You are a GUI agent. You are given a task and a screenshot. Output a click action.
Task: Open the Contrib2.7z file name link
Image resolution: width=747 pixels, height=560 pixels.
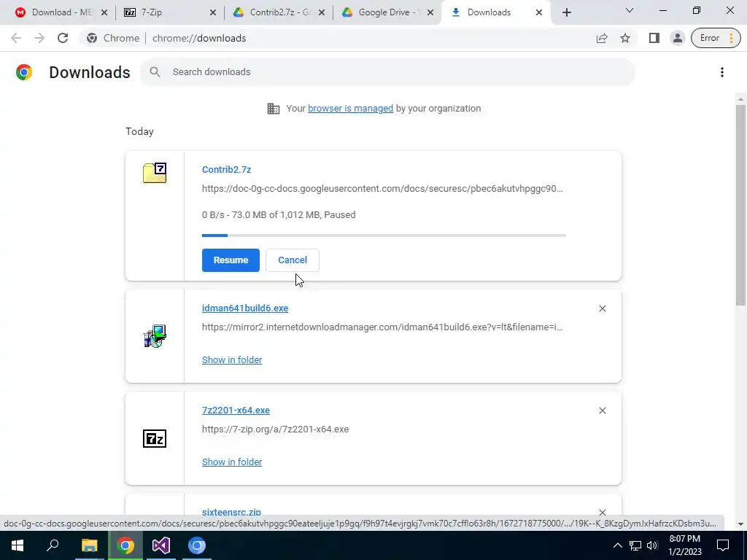point(226,169)
